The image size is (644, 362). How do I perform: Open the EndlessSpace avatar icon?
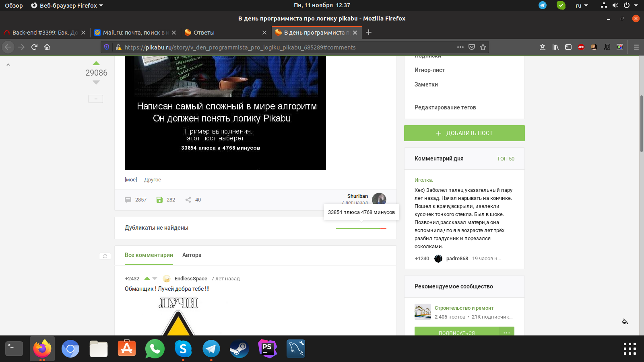pyautogui.click(x=167, y=278)
